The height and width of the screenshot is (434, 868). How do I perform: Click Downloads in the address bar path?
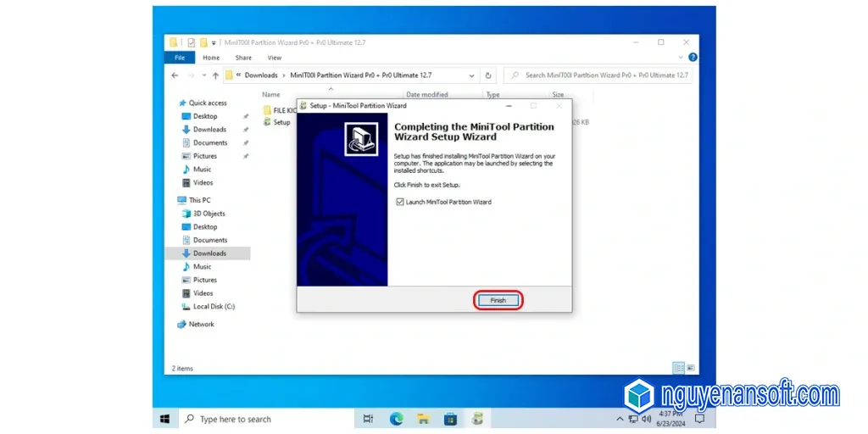261,75
